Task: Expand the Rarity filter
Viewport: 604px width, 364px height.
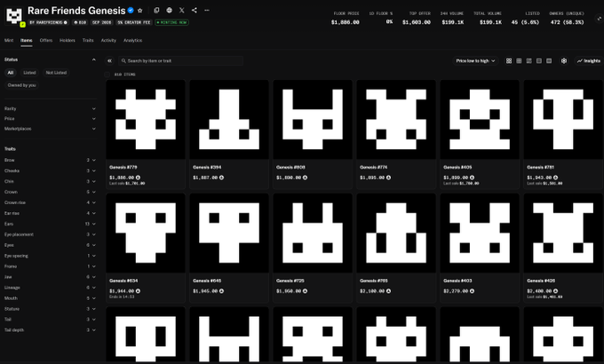Action: pos(50,108)
